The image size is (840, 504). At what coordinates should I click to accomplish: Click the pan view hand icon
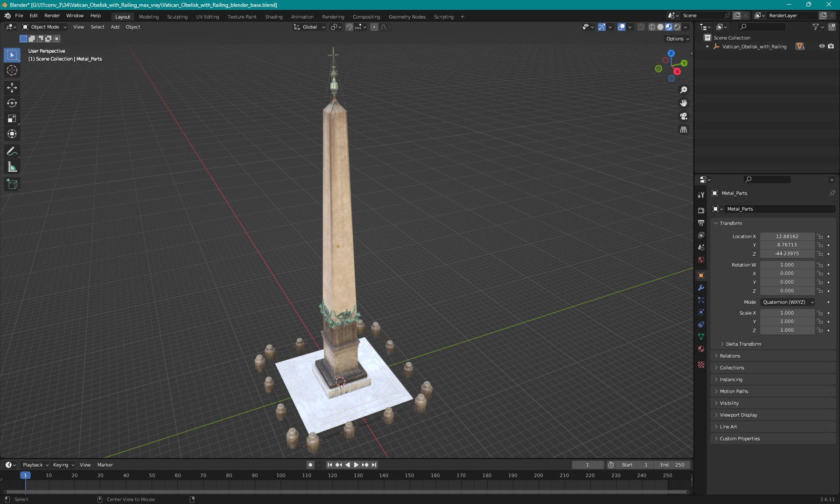pyautogui.click(x=684, y=103)
